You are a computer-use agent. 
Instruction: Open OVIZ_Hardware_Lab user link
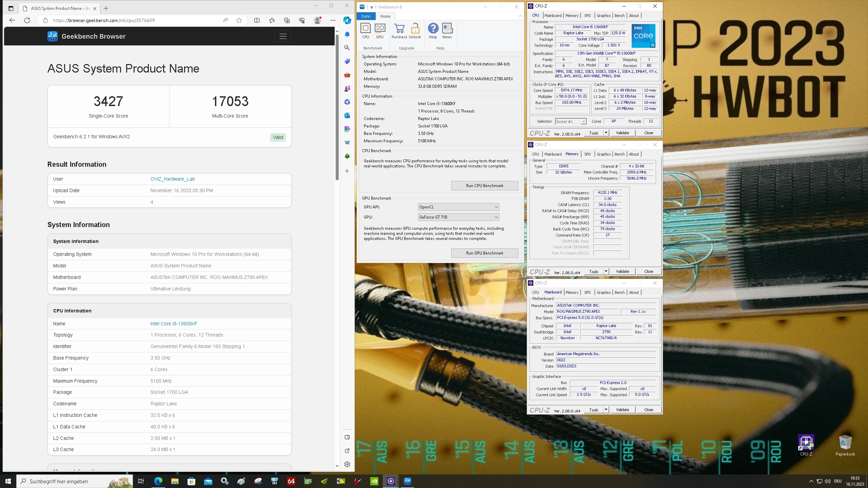pos(173,179)
